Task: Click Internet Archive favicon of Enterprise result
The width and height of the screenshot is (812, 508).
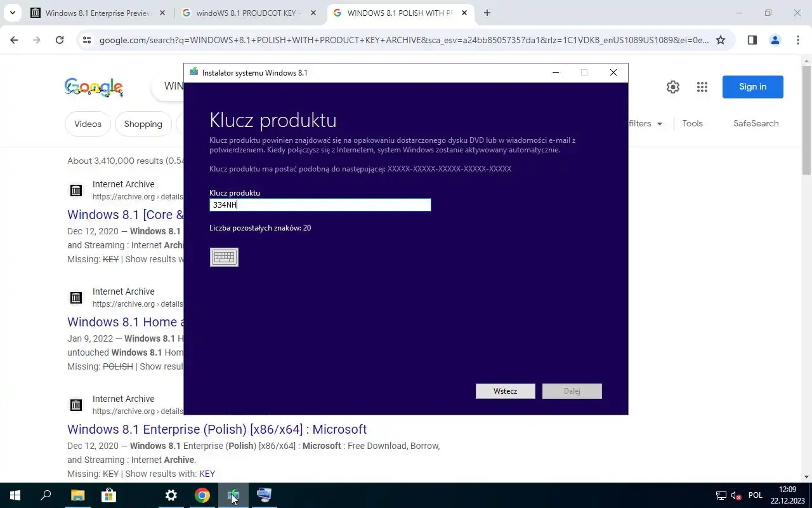Action: pos(76,404)
